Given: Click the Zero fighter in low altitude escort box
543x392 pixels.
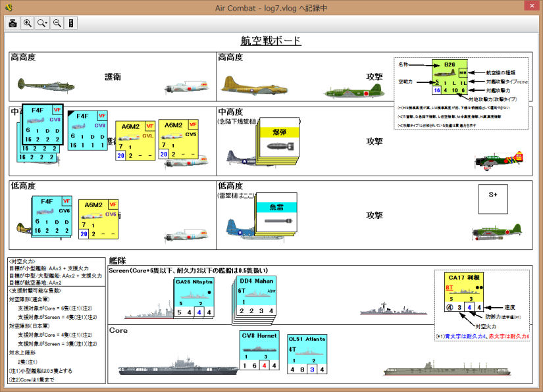Looking at the screenshot, I should click(186, 235).
